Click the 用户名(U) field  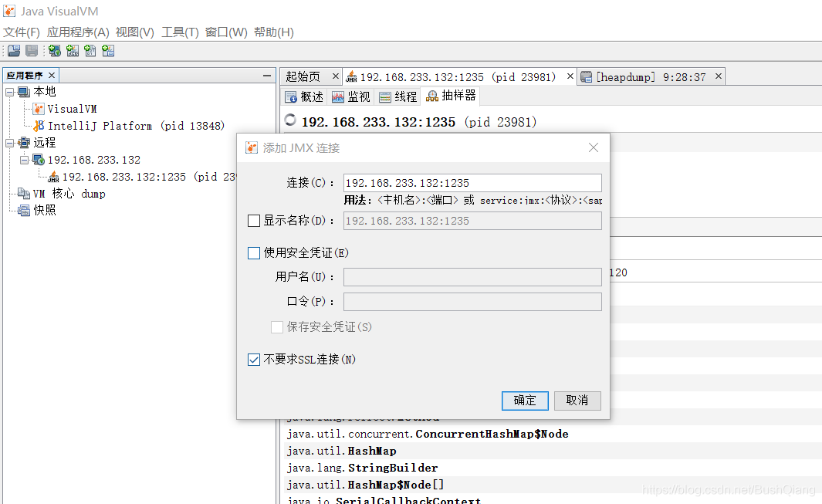472,277
